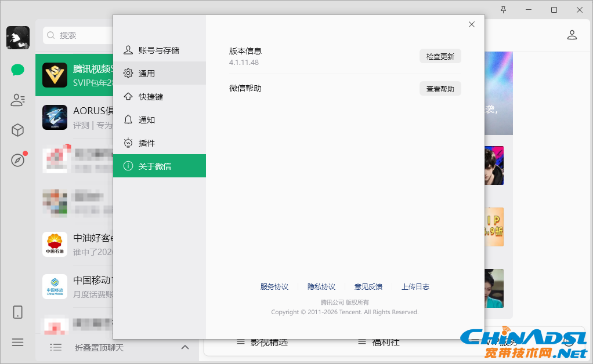This screenshot has height=364, width=593.
Task: Click the 版本信息 label
Action: pos(245,51)
